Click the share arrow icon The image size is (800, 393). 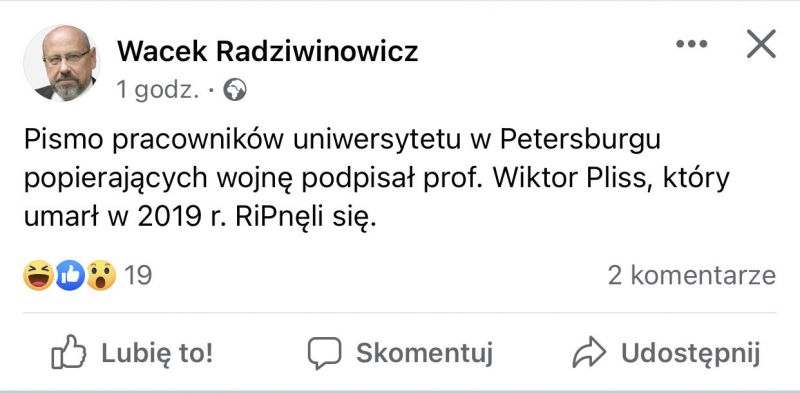[x=589, y=352]
